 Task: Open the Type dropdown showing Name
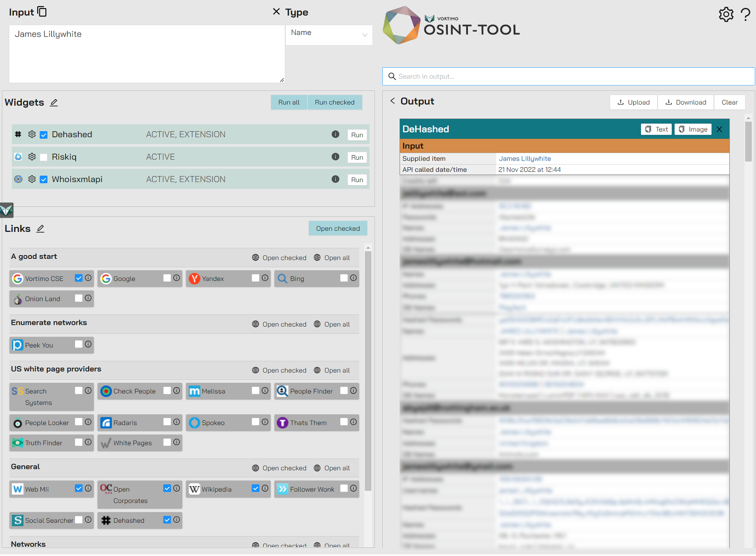pyautogui.click(x=329, y=34)
